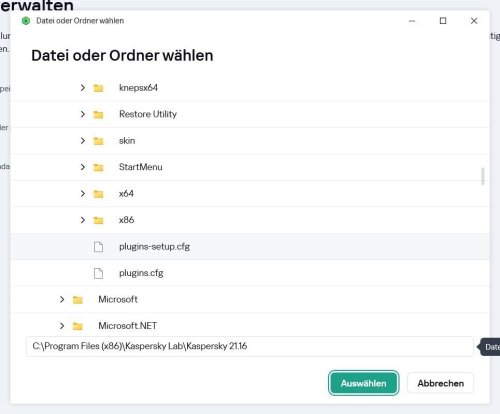Select the Restore Utility folder name
This screenshot has height=414, width=500.
click(x=148, y=114)
